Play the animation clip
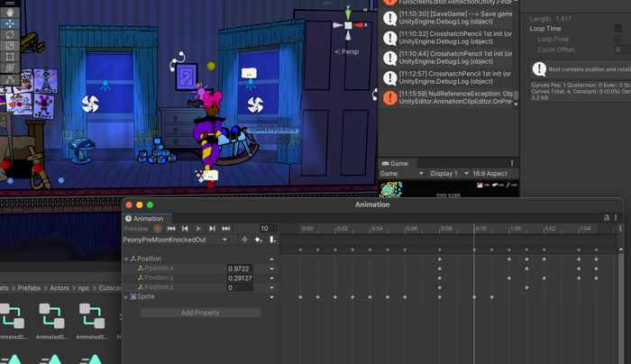This screenshot has width=631, height=364. point(198,229)
